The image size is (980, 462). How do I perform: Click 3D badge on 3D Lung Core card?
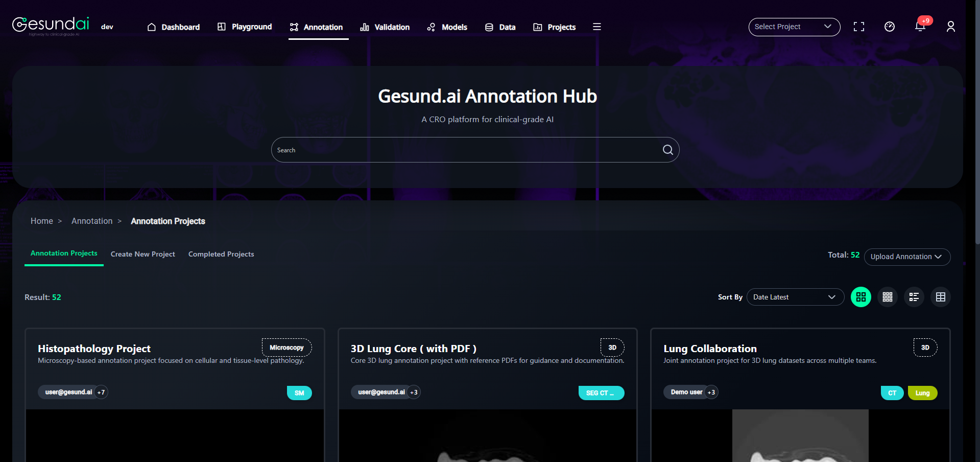612,348
